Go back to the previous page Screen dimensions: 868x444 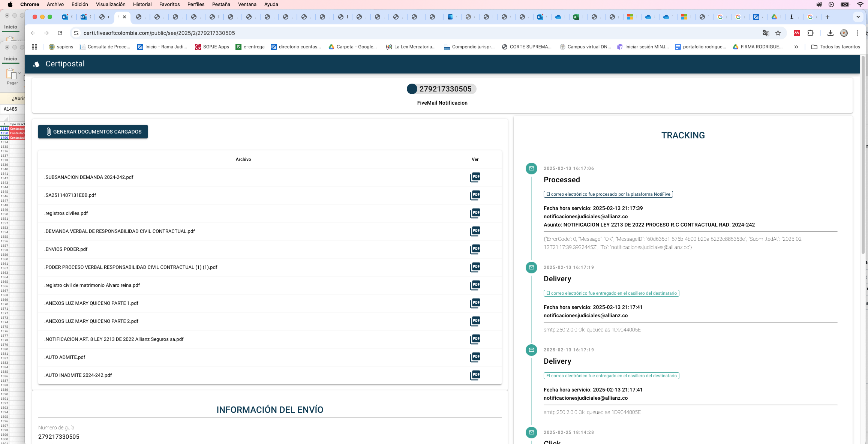(x=33, y=33)
